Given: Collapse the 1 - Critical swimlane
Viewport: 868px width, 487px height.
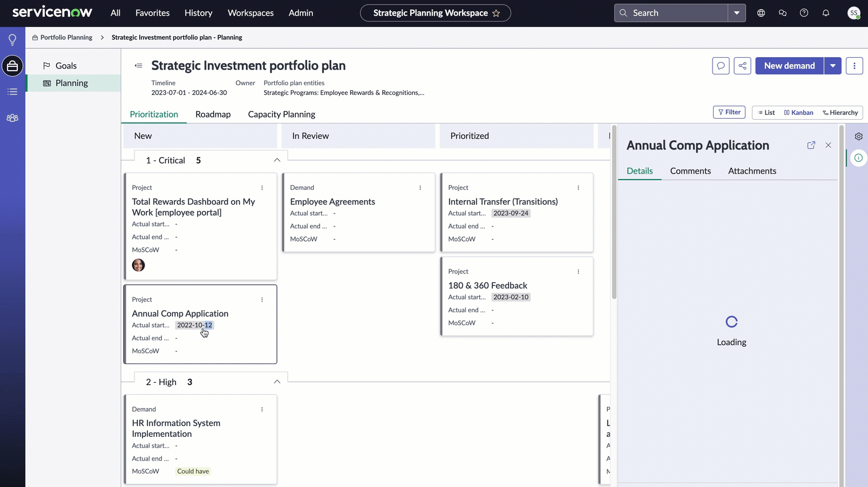Looking at the screenshot, I should 277,160.
